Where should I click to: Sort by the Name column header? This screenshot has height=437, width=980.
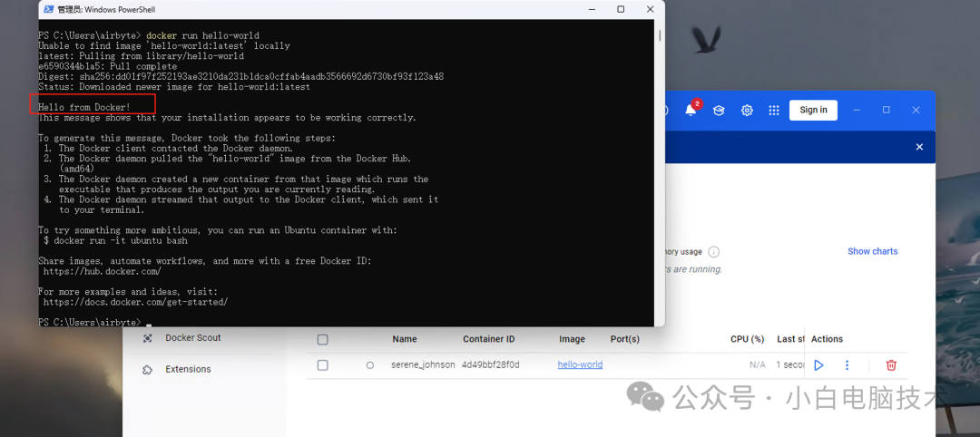[405, 339]
